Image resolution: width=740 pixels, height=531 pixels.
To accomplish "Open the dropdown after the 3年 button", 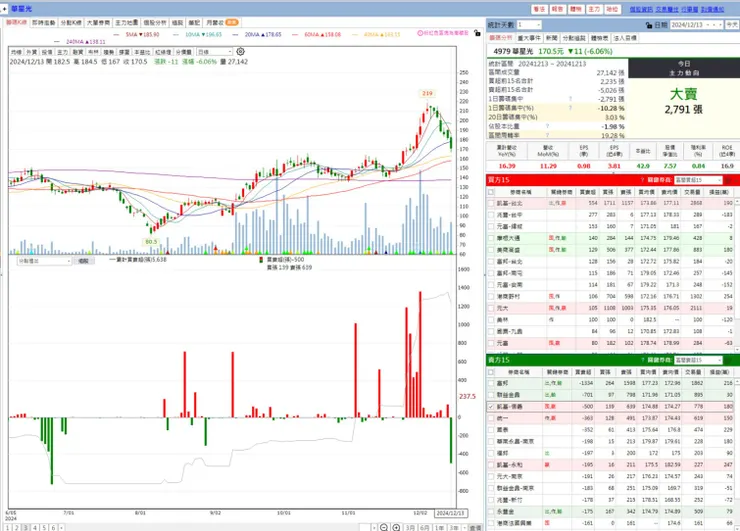I will pos(464,528).
